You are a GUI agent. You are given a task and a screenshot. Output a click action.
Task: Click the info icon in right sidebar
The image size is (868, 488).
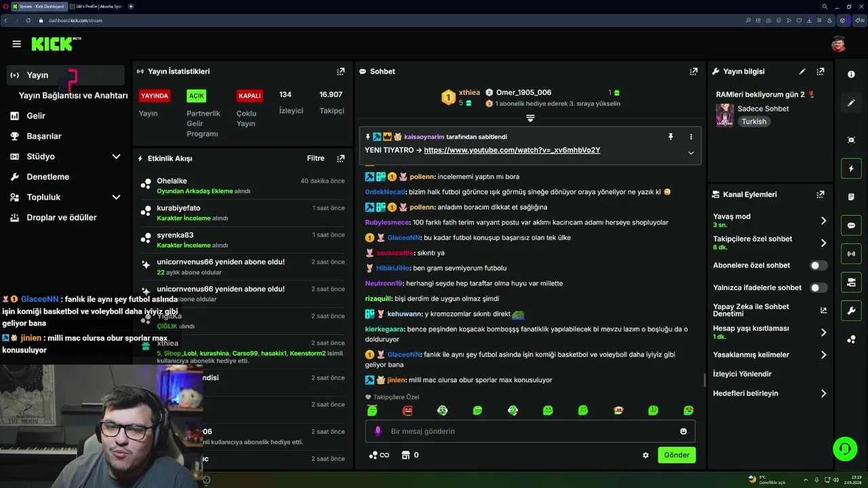(851, 75)
